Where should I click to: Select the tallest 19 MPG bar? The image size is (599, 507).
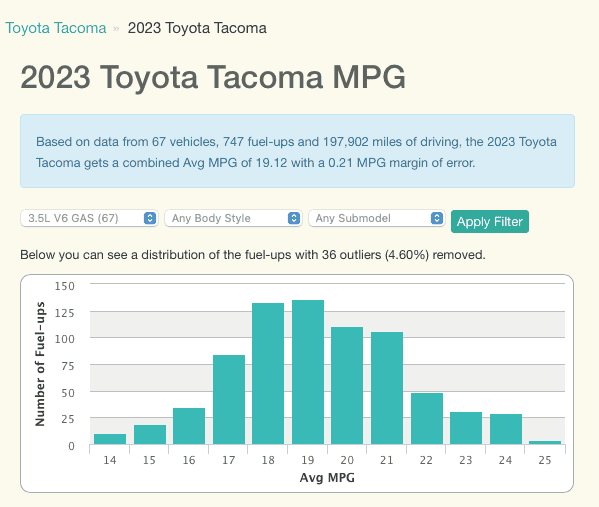coord(308,372)
